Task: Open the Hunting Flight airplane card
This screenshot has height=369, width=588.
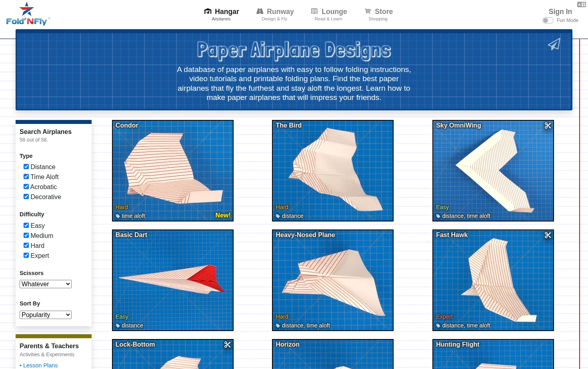Action: pos(493,354)
